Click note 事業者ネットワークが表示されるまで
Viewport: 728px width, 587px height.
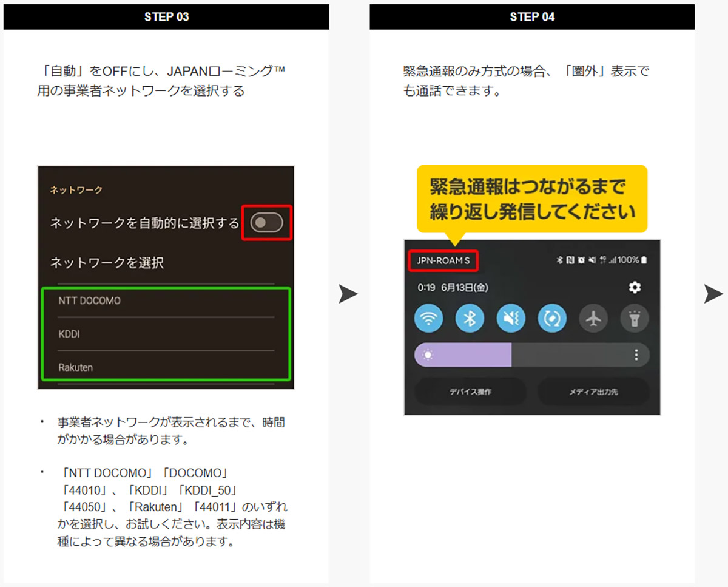coord(171,430)
